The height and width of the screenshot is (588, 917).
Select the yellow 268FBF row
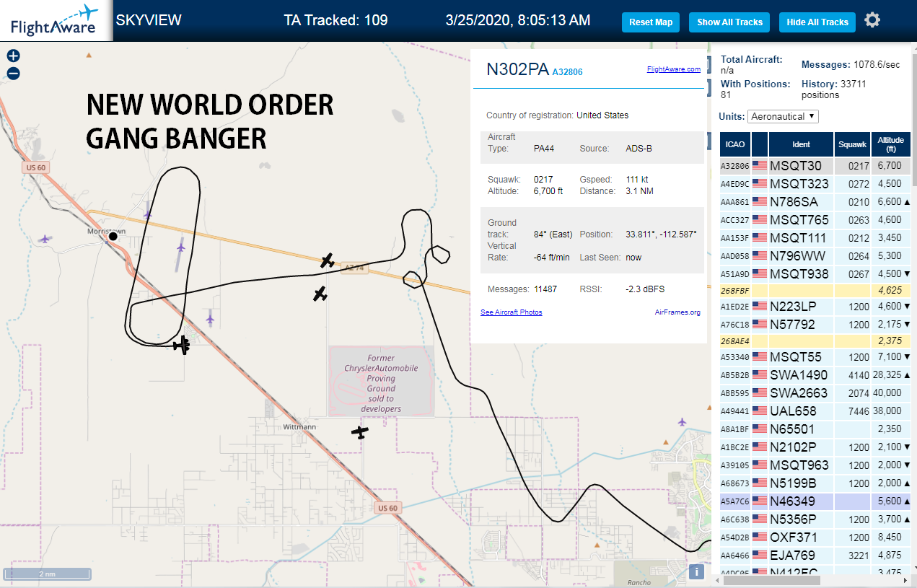coord(815,291)
